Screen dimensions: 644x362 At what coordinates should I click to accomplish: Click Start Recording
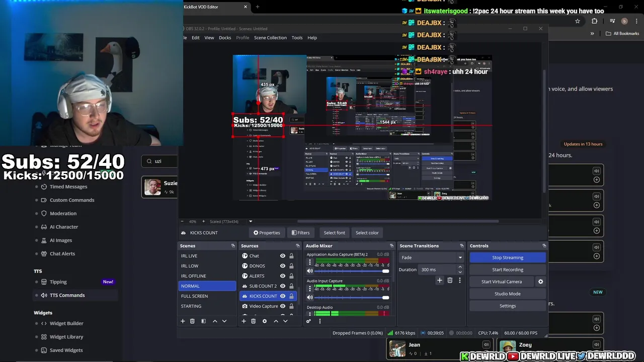[508, 269]
